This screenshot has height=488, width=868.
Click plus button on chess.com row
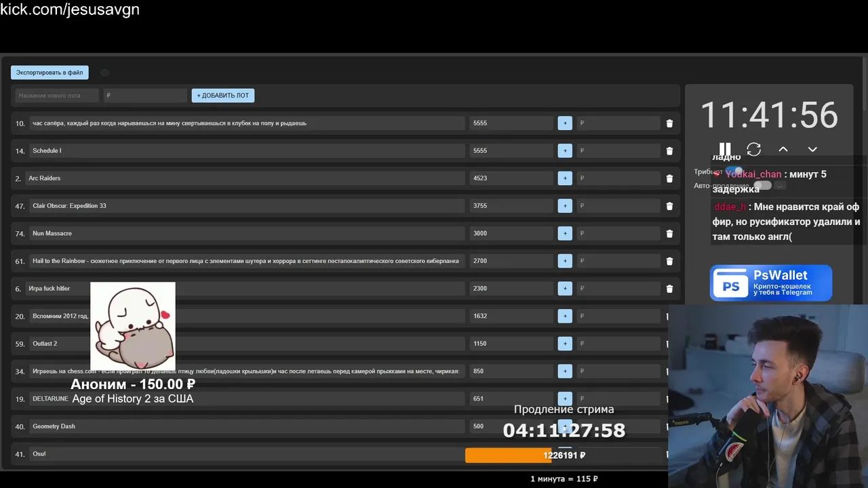point(565,371)
